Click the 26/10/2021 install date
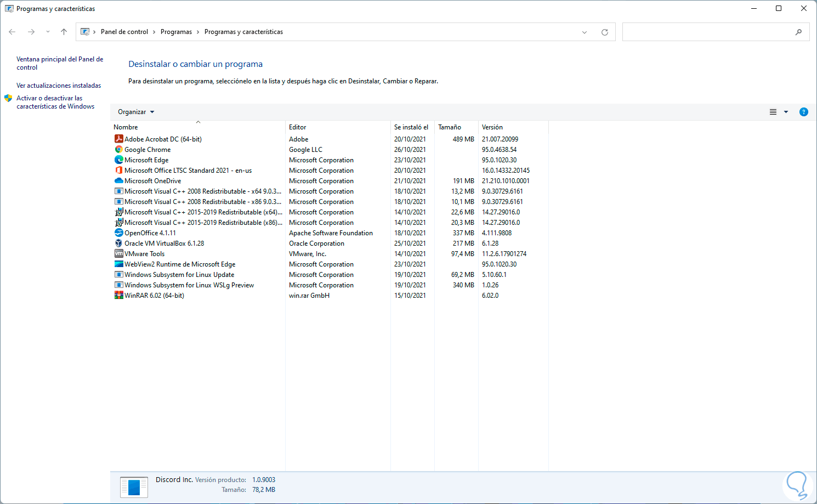 pyautogui.click(x=410, y=150)
